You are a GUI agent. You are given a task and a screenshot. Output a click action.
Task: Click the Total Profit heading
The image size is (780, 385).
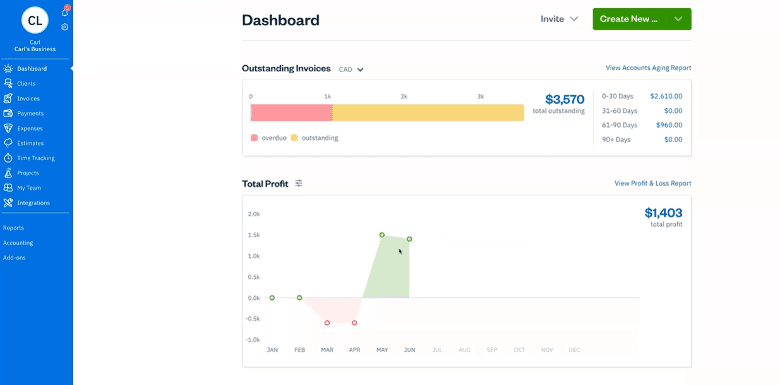point(265,184)
